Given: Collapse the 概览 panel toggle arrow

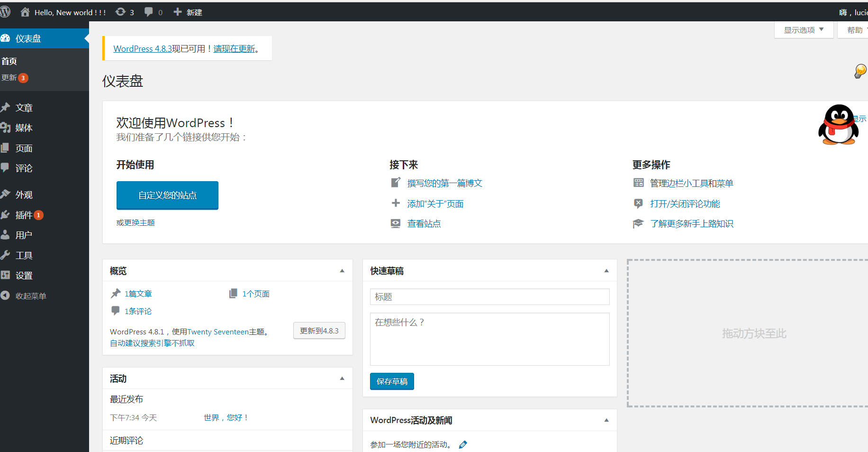Looking at the screenshot, I should click(x=342, y=271).
